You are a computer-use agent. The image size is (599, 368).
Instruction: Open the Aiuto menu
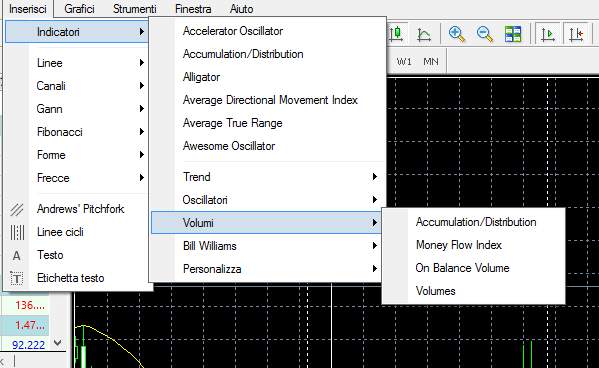(241, 9)
